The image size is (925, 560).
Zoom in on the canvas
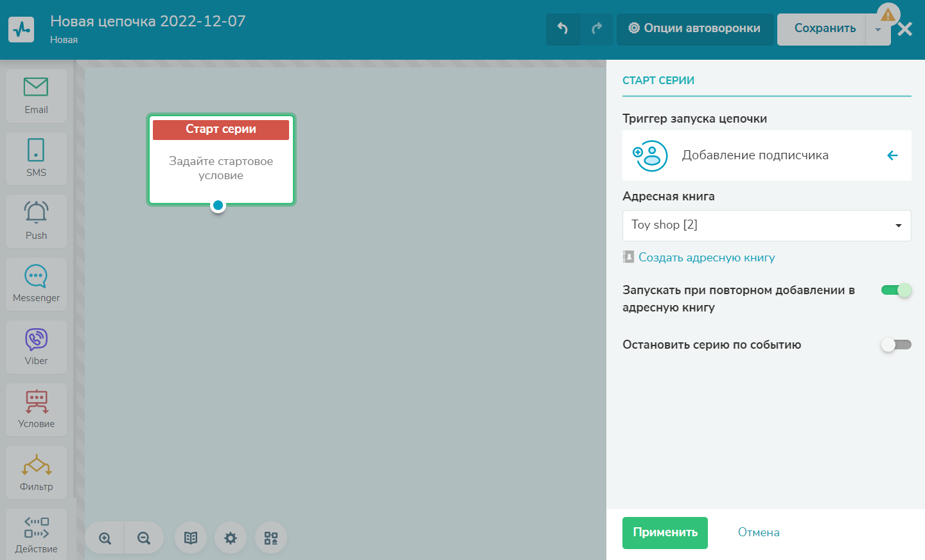[x=105, y=538]
